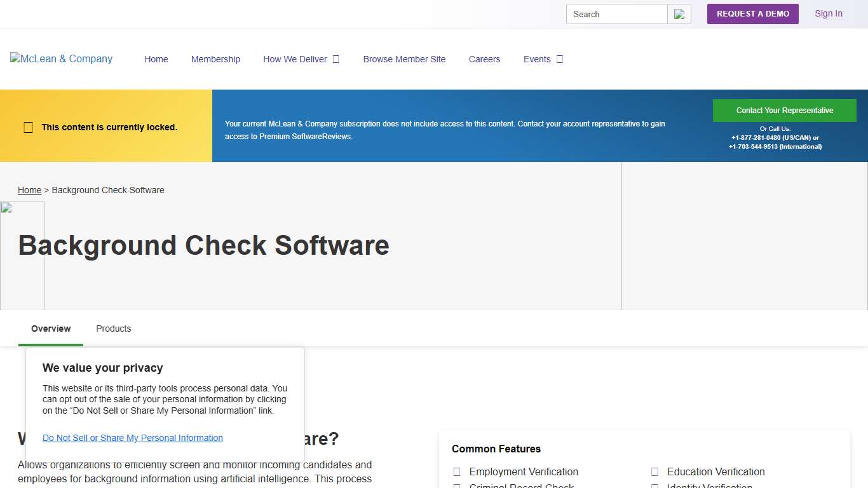Select the Criminal Record Check checkbox
868x488 pixels.
coord(457,487)
